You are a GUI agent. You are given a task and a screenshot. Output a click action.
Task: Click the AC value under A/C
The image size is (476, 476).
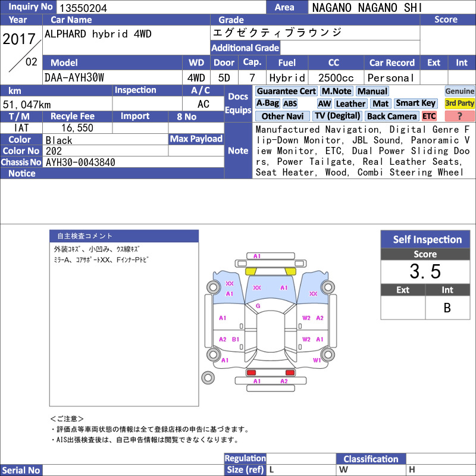[203, 104]
